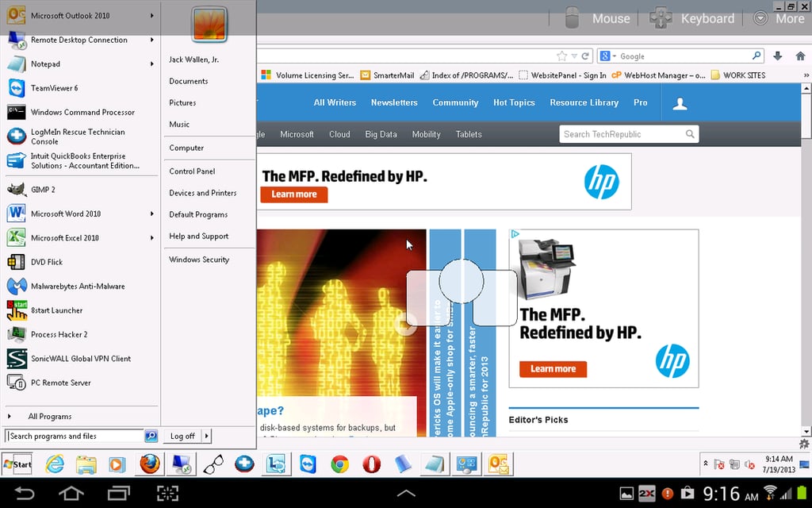Expand Microsoft Excel 2010 jump list arrow
The width and height of the screenshot is (812, 508).
point(151,238)
